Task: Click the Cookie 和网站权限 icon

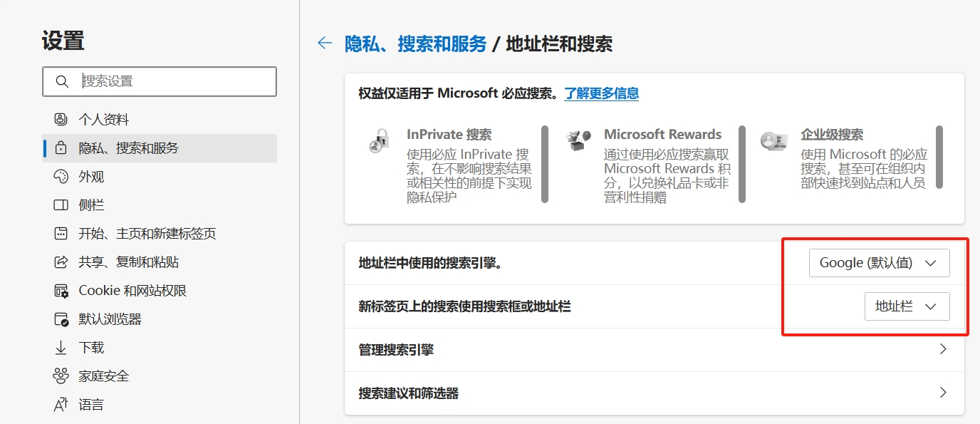Action: (x=61, y=291)
